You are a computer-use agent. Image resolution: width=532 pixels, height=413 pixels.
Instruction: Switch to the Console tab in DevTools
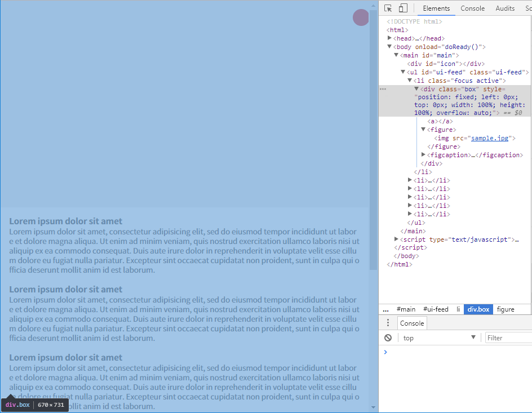coord(472,8)
